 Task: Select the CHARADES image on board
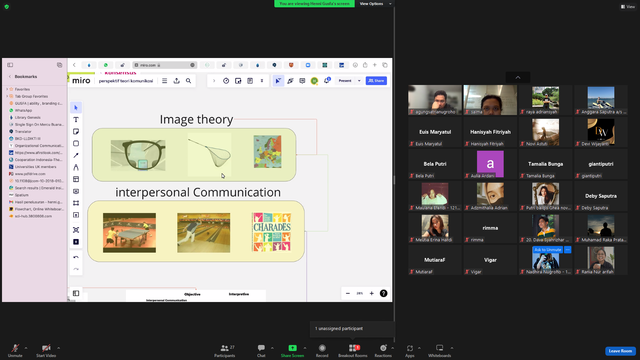coord(272,232)
